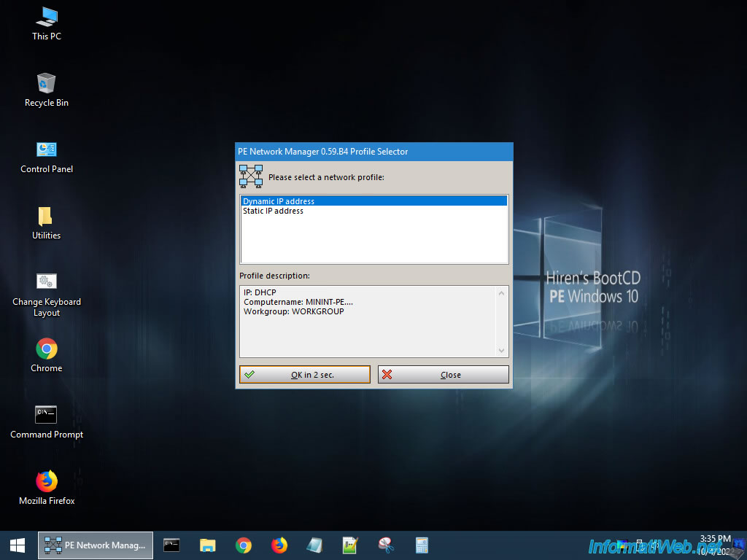Open the This PC desktop icon
Screen dimensions: 747x560
point(46,24)
